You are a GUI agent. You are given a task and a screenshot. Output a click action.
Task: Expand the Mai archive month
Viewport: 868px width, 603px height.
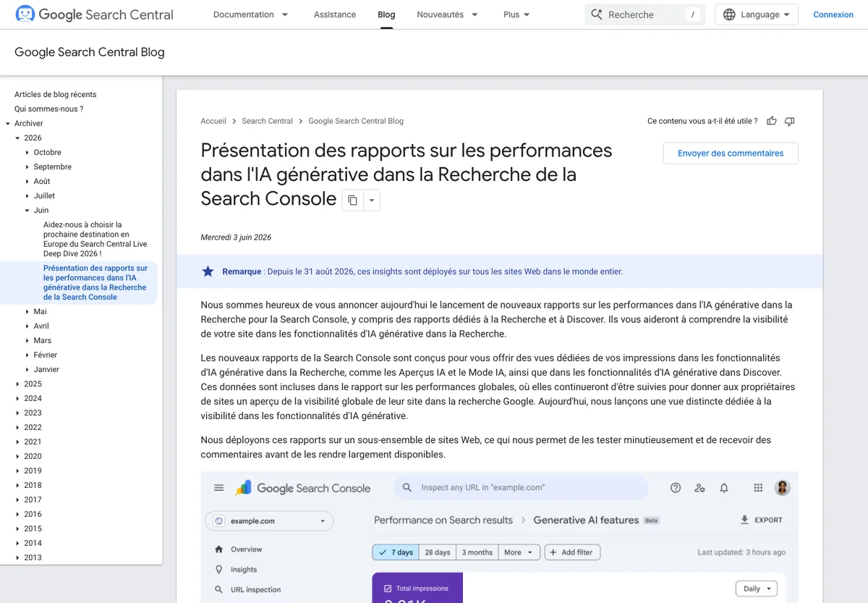[27, 311]
